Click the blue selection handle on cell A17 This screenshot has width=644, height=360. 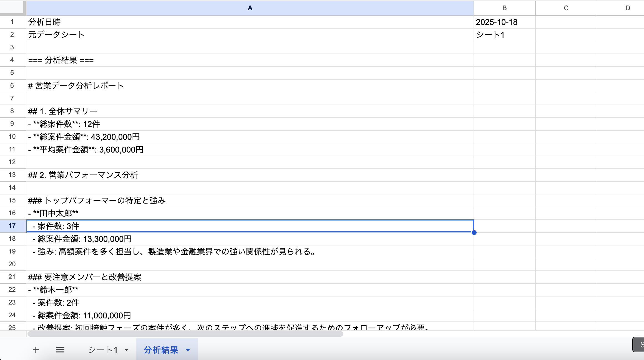474,233
